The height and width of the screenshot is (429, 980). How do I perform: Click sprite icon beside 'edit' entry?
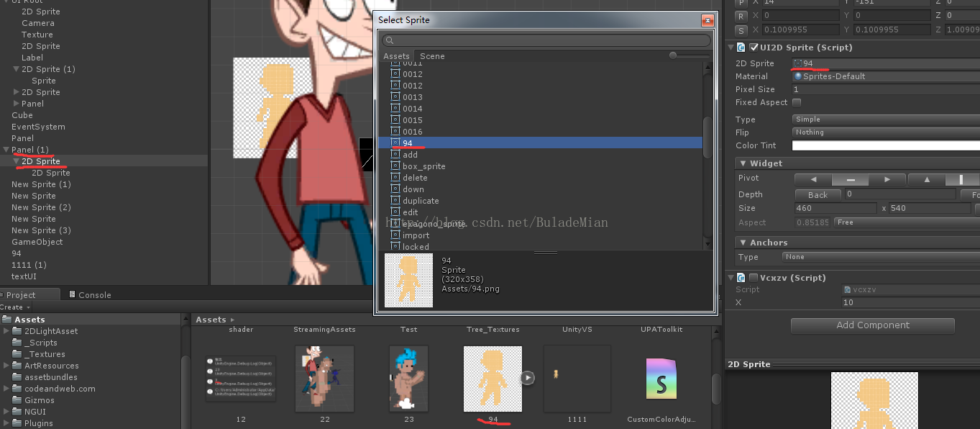point(395,212)
